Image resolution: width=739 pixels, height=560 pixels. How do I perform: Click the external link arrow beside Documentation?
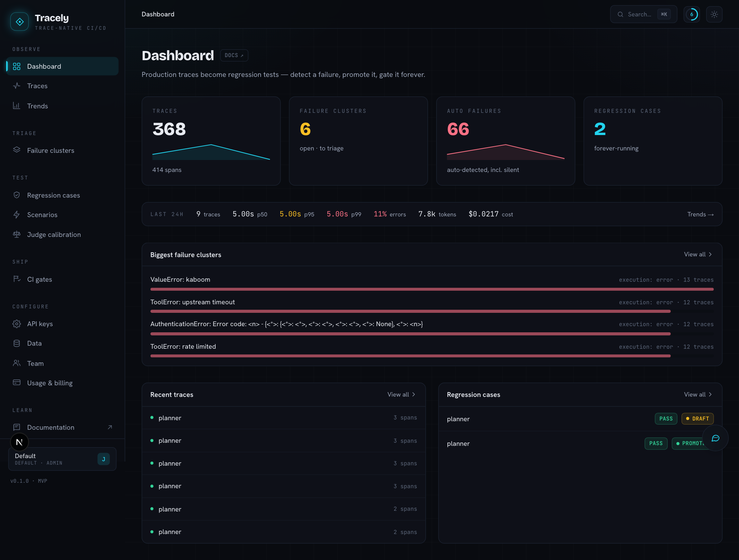click(x=110, y=427)
